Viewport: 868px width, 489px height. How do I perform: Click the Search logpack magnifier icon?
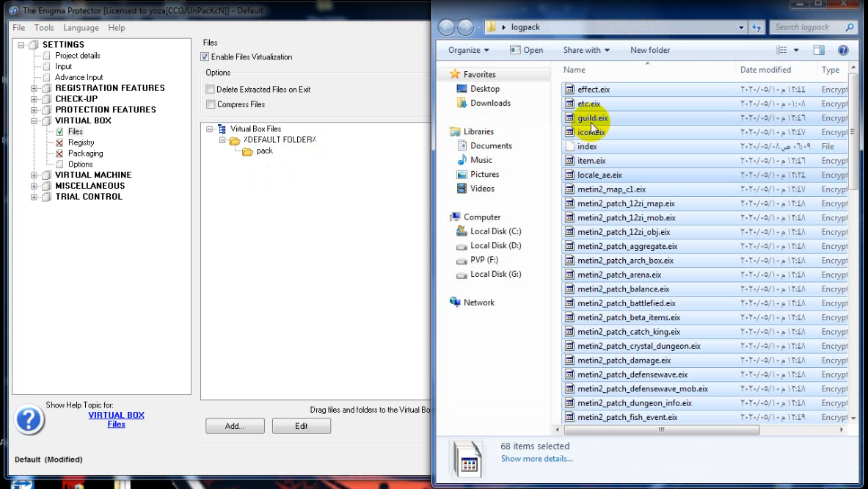850,27
